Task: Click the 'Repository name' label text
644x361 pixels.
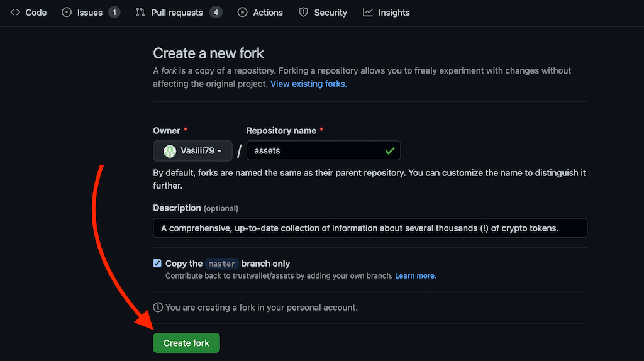Action: click(x=281, y=131)
